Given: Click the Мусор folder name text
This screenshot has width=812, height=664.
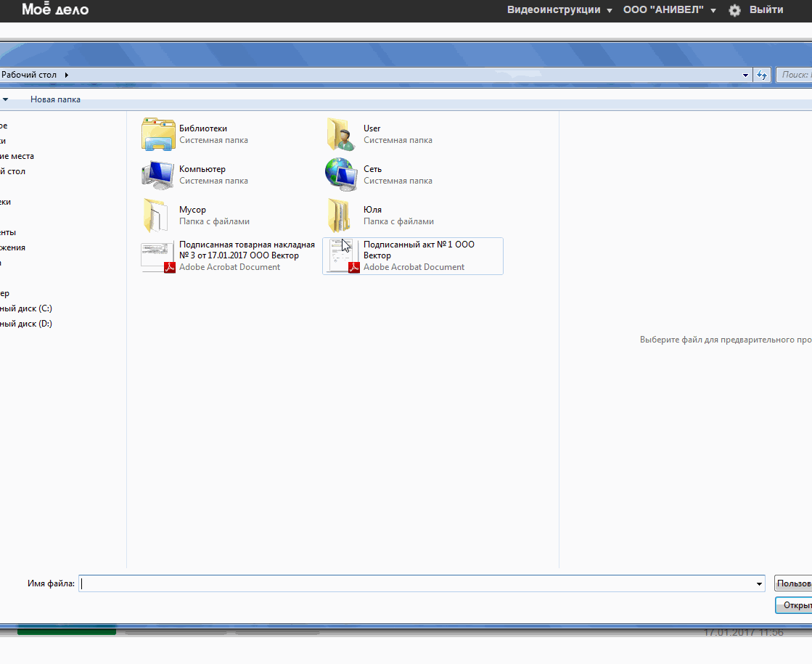Looking at the screenshot, I should coord(192,210).
